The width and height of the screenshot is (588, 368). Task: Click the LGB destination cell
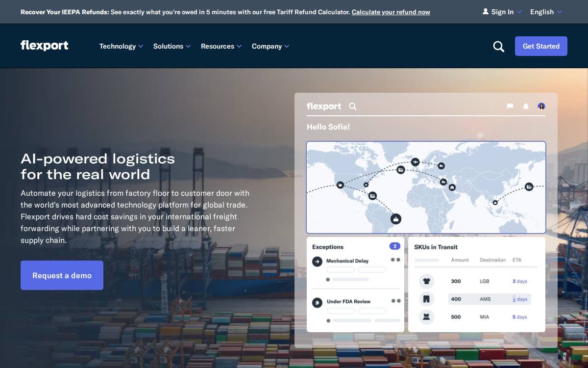[x=484, y=281]
